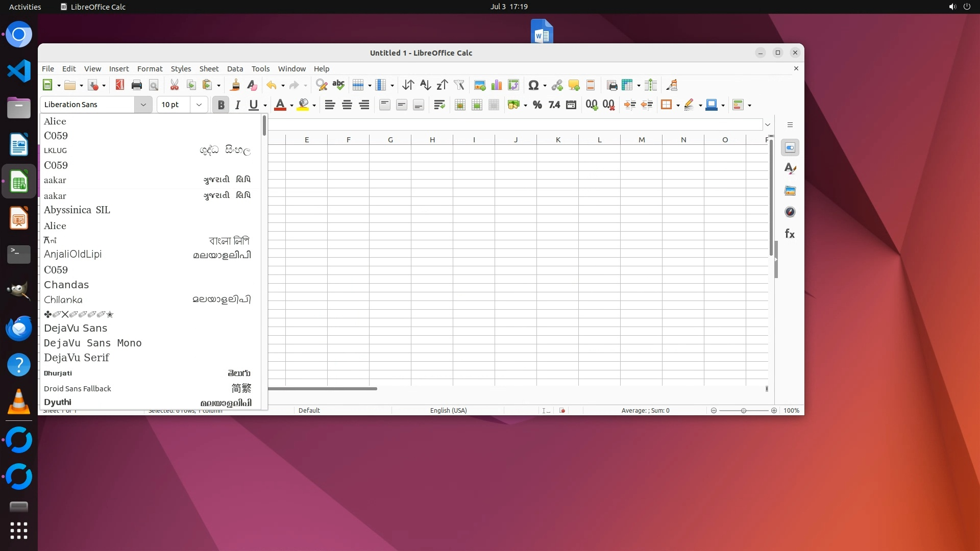Open the sidebar Functions panel
The height and width of the screenshot is (551, 980).
click(790, 234)
